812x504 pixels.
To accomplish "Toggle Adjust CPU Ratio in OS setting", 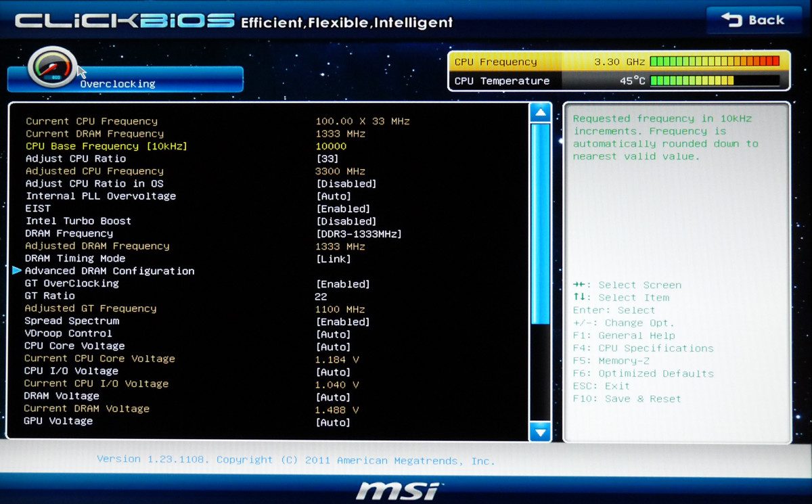I will coord(346,183).
